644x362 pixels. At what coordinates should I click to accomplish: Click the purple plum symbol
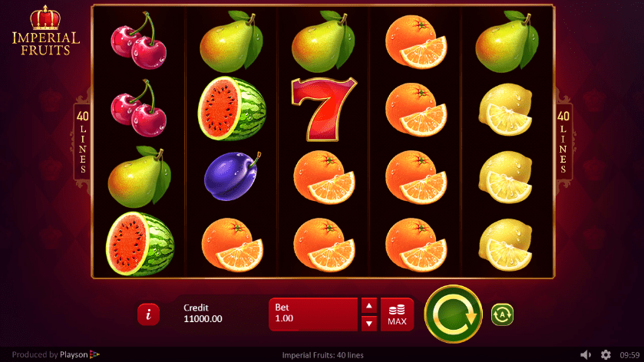233,176
